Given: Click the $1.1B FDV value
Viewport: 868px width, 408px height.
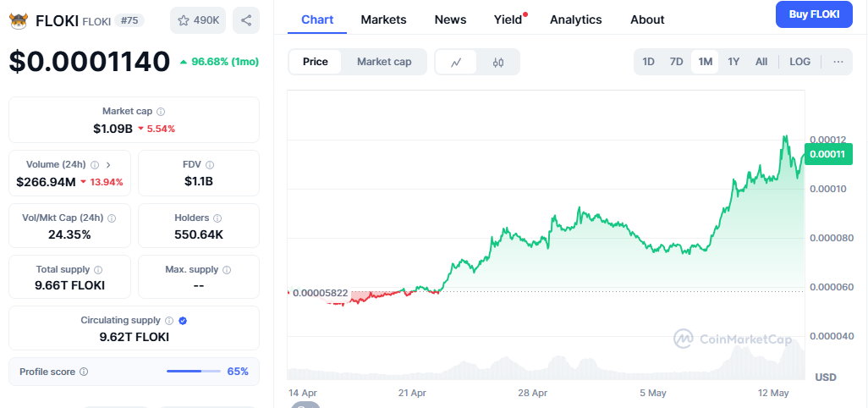Looking at the screenshot, I should (199, 181).
